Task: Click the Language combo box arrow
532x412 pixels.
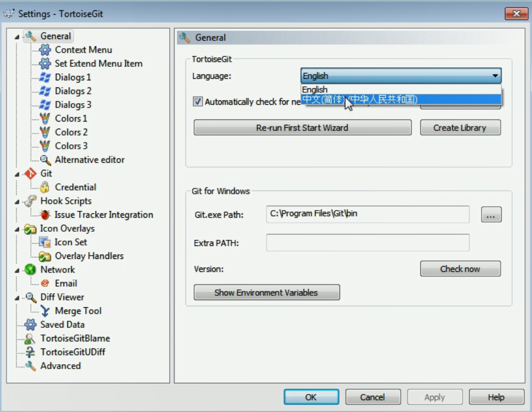Action: point(495,76)
